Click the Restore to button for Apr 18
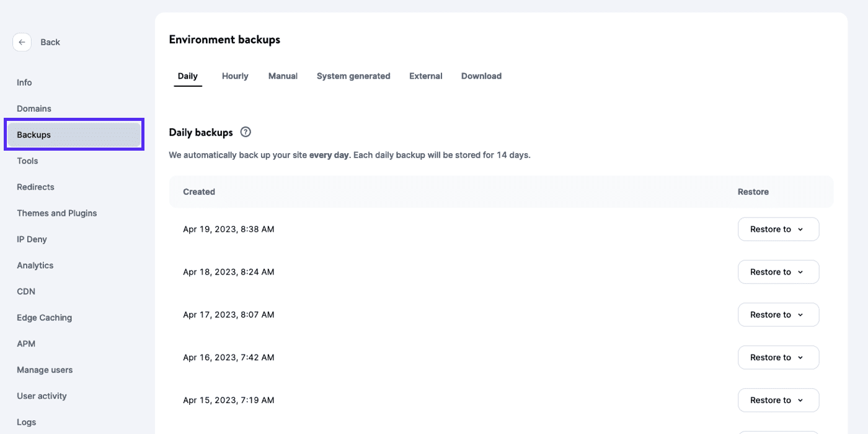Image resolution: width=868 pixels, height=434 pixels. [778, 272]
